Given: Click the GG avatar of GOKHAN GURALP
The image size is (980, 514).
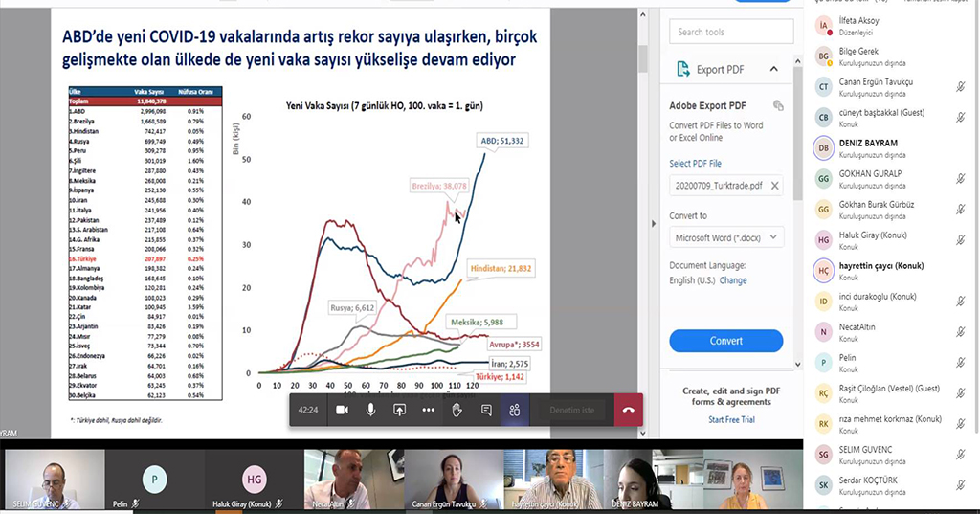Looking at the screenshot, I should 824,179.
